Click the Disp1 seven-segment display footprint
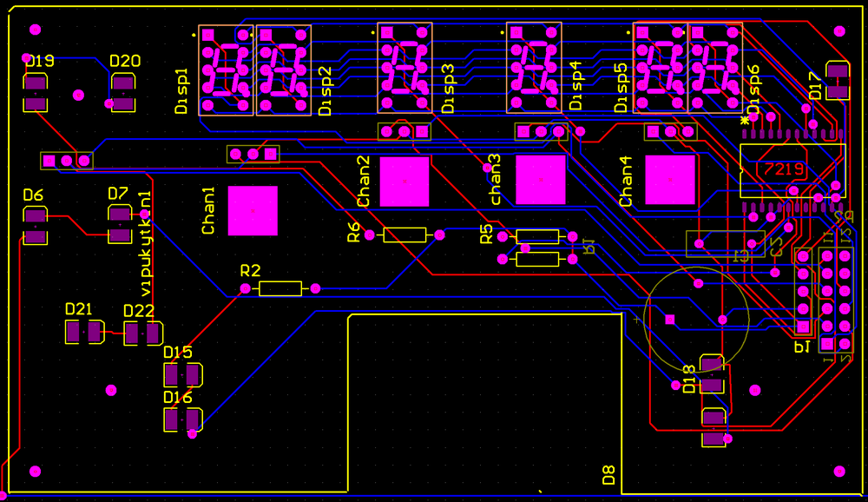 coord(226,70)
